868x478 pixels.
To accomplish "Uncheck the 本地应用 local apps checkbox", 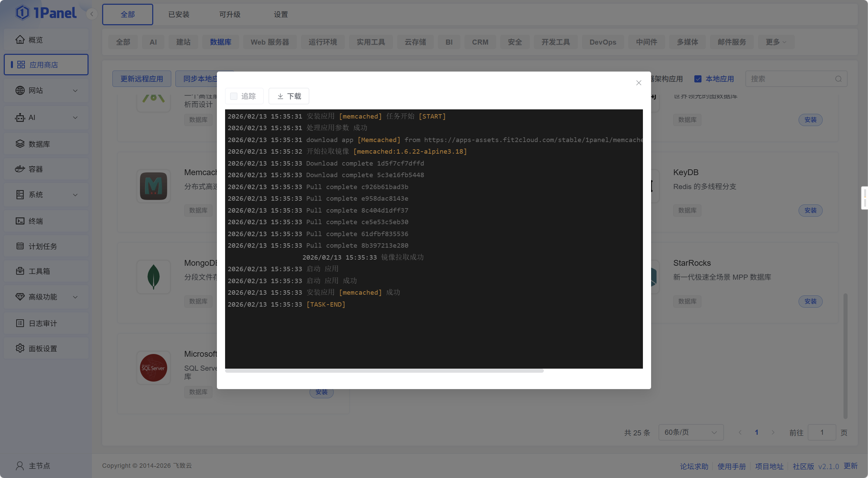I will pos(698,79).
